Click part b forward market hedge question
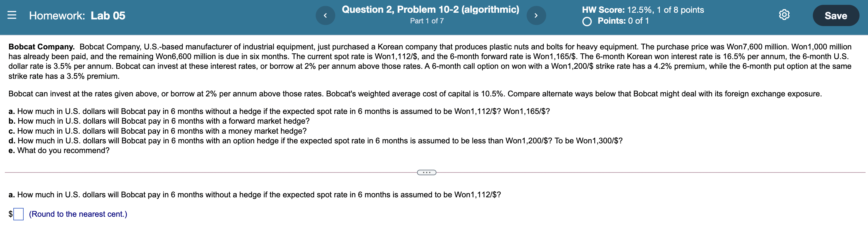Image resolution: width=868 pixels, height=234 pixels. (x=159, y=121)
